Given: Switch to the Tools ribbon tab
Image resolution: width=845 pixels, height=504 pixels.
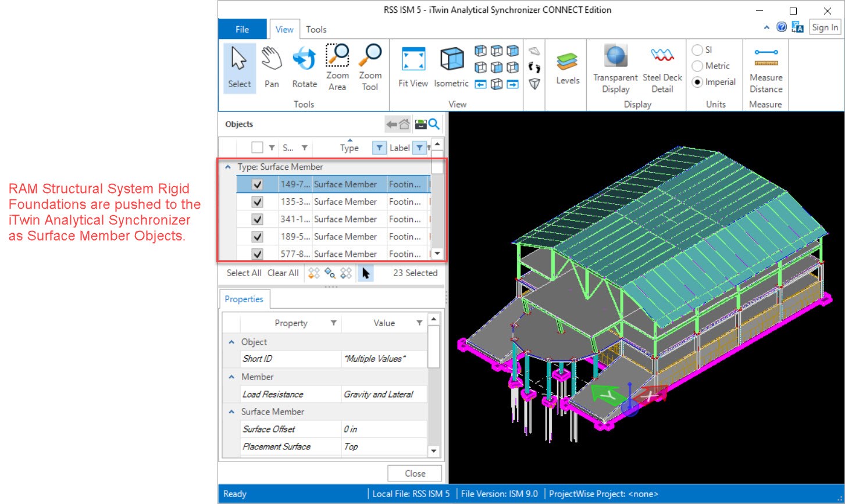Looking at the screenshot, I should click(316, 29).
